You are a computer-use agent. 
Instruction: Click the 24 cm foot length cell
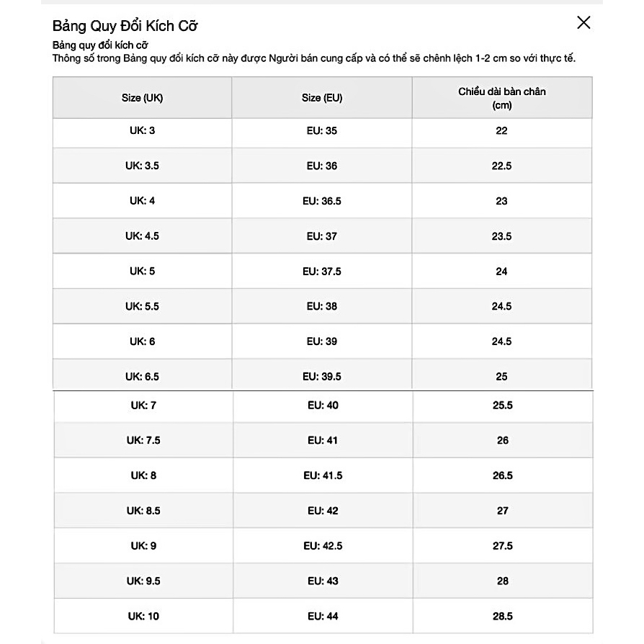[502, 272]
